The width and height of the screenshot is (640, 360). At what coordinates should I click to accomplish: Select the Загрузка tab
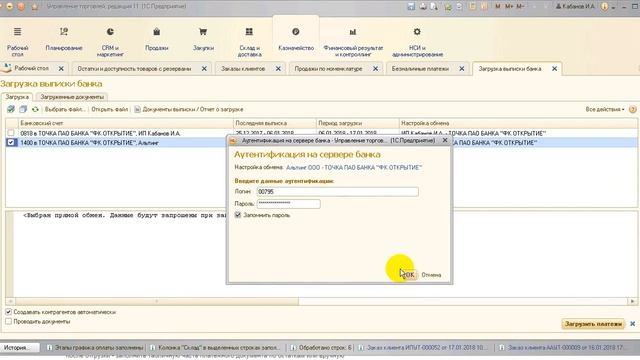point(17,97)
